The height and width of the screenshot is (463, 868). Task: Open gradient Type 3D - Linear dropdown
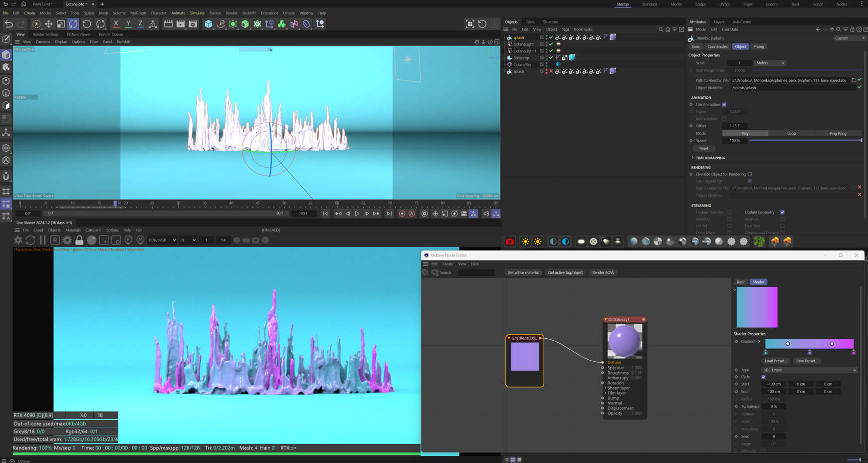tap(809, 370)
